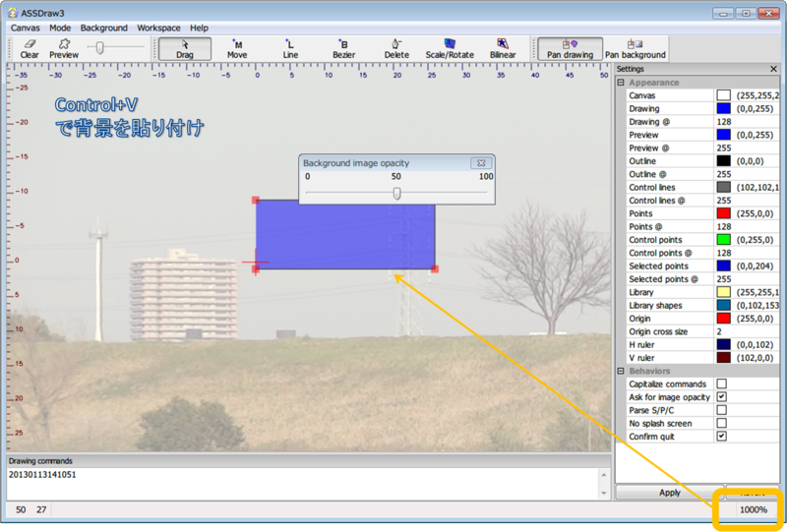This screenshot has width=787, height=532.
Task: Select the Delete point tool
Action: [396, 49]
